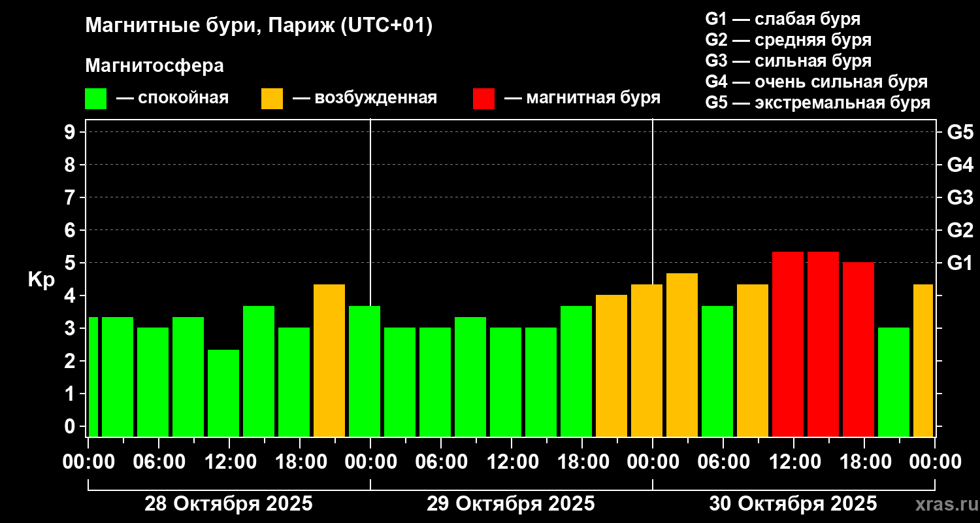The height and width of the screenshot is (523, 980).
Task: Select the Kp axis value 2
Action: (x=71, y=361)
